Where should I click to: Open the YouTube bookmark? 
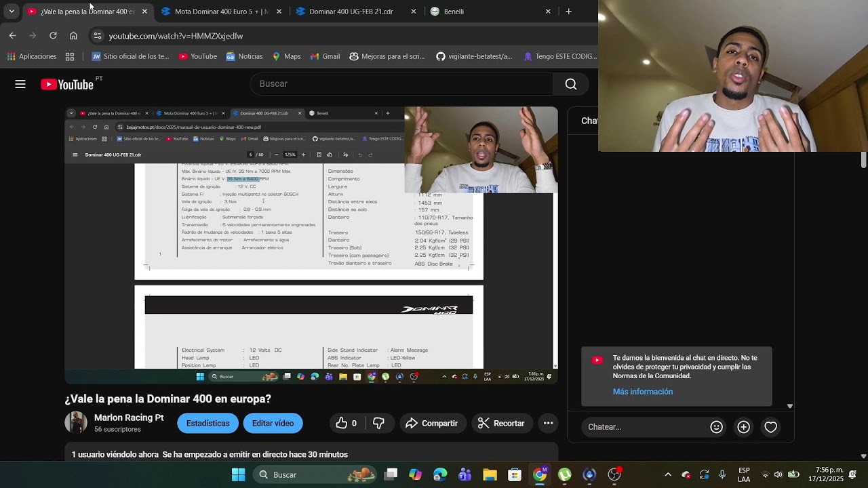point(197,56)
